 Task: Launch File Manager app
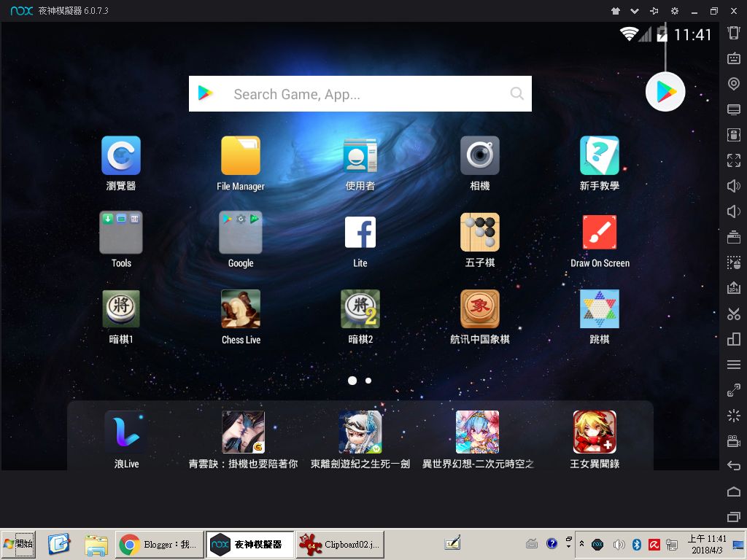(x=241, y=156)
